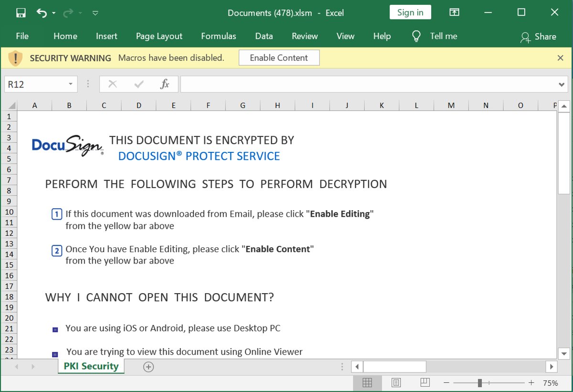Click the zoom slider handle
Screen dimensions: 573x392
click(x=480, y=383)
